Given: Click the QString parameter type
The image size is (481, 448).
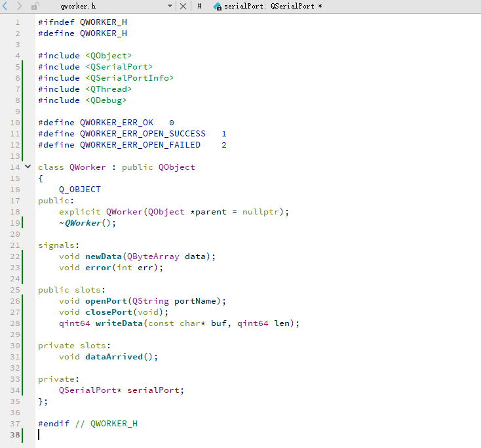Looking at the screenshot, I should [x=150, y=301].
